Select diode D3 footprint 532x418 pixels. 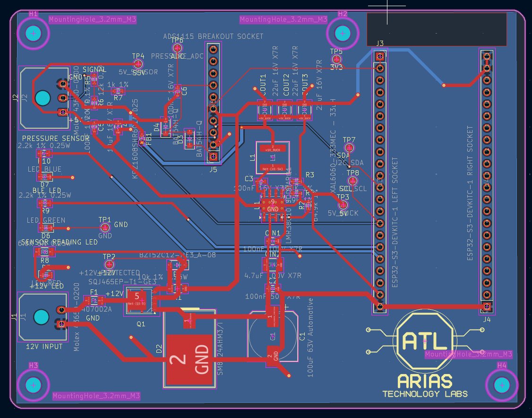(x=189, y=139)
